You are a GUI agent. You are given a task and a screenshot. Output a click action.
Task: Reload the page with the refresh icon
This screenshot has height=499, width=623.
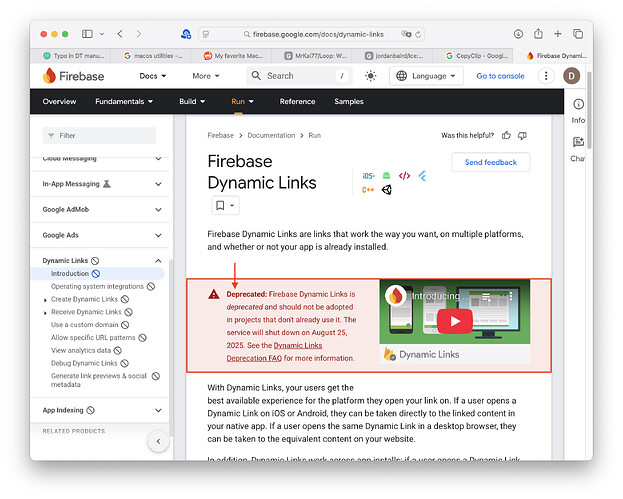click(418, 35)
